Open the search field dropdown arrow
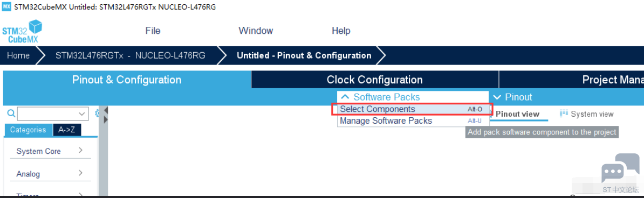 pyautogui.click(x=82, y=114)
